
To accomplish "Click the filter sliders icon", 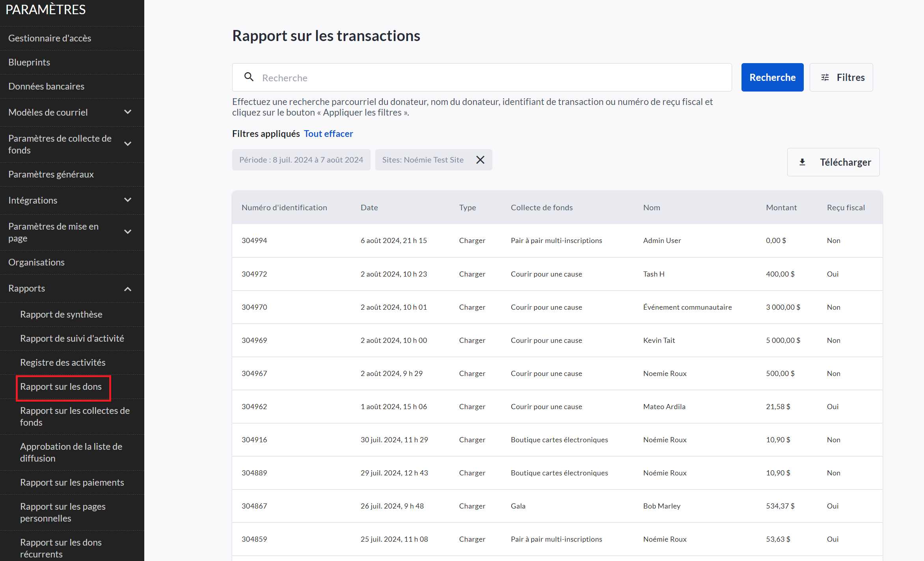I will (x=825, y=77).
